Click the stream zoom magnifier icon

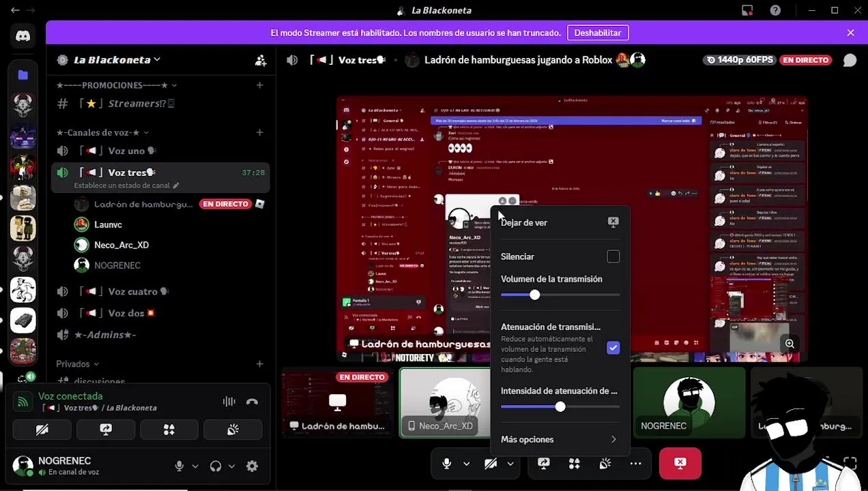(x=790, y=344)
